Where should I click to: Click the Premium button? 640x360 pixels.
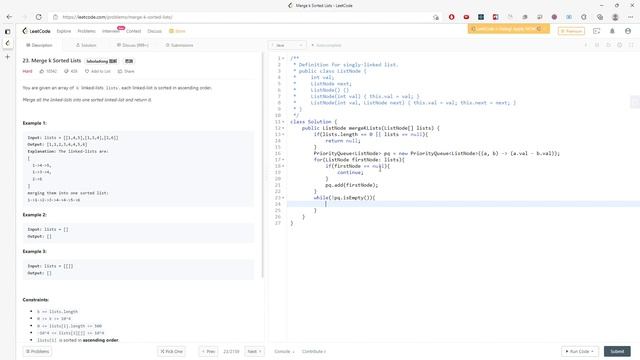click(571, 31)
